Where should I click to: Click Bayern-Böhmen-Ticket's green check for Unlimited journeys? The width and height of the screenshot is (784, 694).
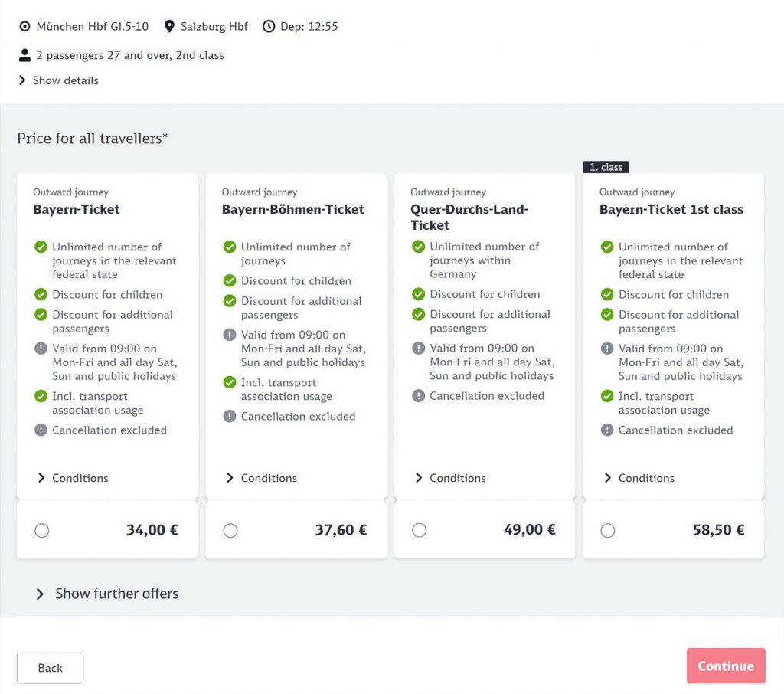click(x=230, y=247)
